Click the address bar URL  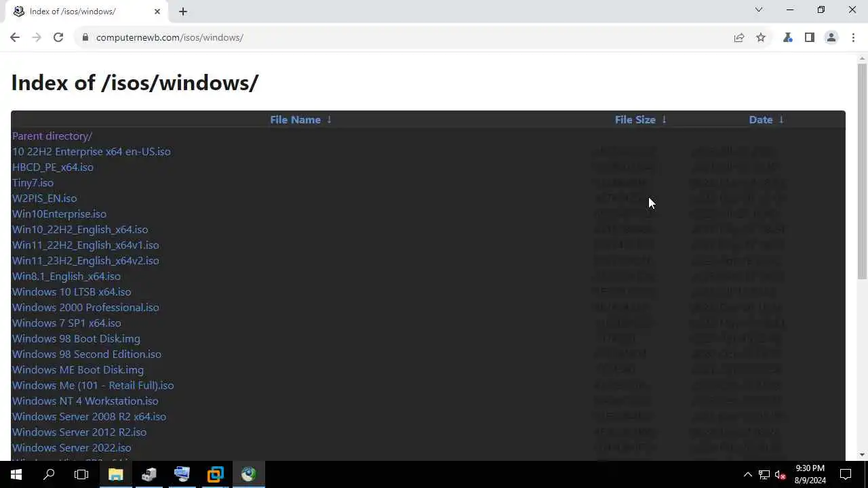click(x=170, y=37)
